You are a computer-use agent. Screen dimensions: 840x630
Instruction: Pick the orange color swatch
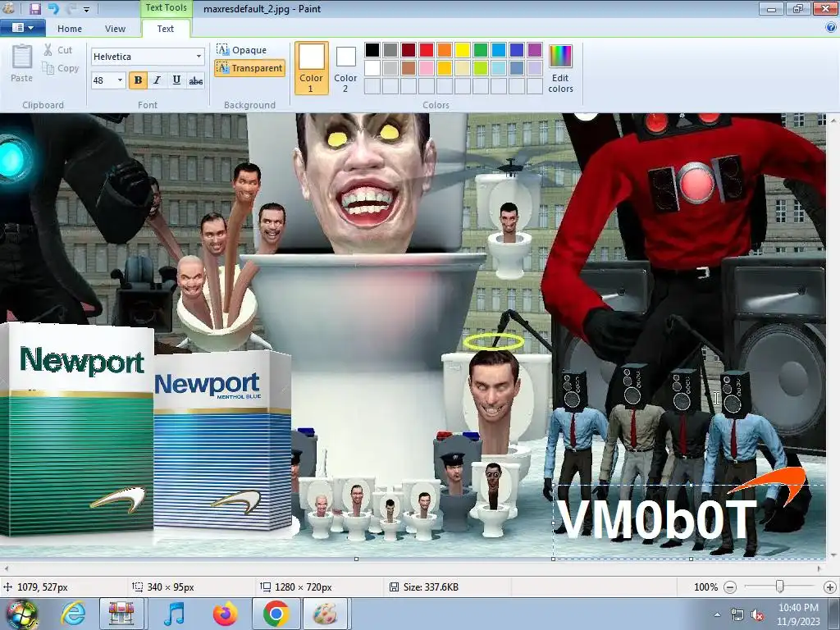(445, 50)
